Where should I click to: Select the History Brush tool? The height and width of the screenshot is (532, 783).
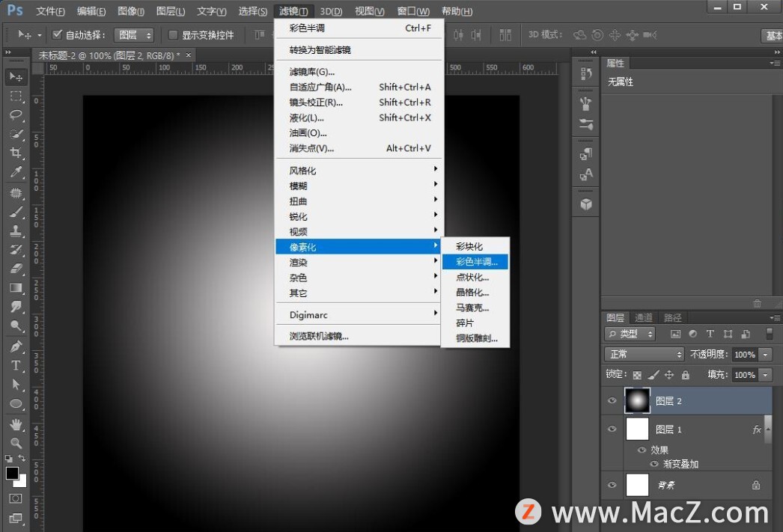click(x=16, y=249)
